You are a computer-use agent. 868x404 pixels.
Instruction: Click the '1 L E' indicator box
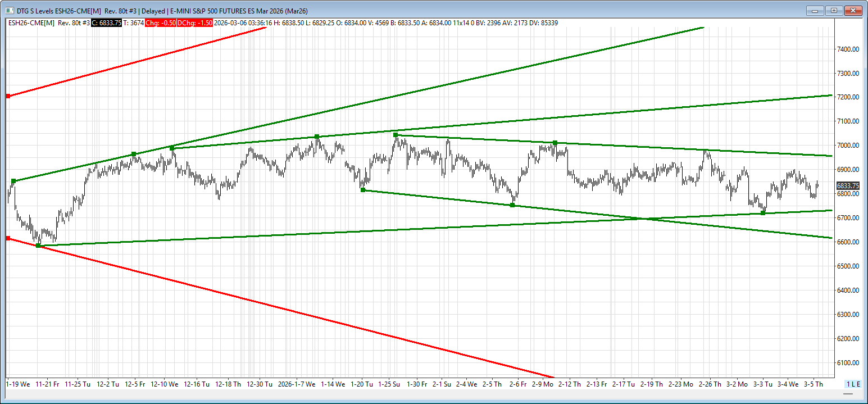point(852,384)
